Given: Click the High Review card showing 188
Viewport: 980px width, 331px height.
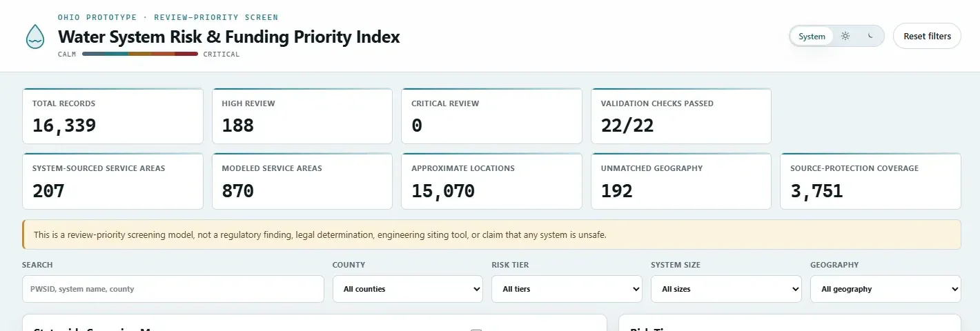Looking at the screenshot, I should pyautogui.click(x=302, y=116).
